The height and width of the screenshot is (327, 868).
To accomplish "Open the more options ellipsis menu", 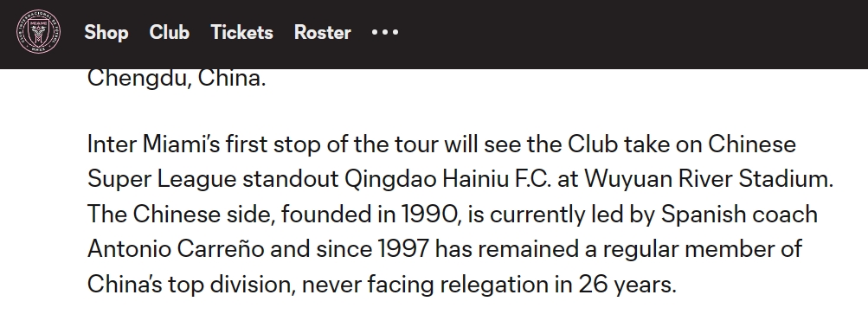I will pos(385,32).
